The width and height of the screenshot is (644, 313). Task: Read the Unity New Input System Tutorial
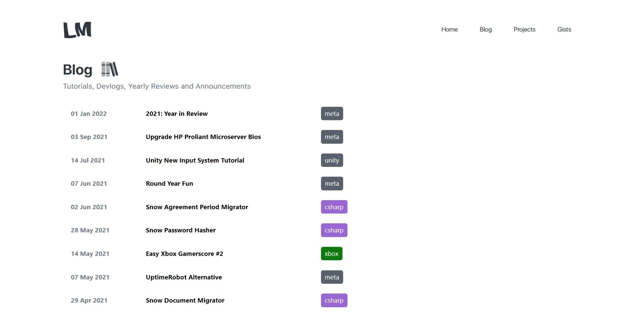pos(195,160)
